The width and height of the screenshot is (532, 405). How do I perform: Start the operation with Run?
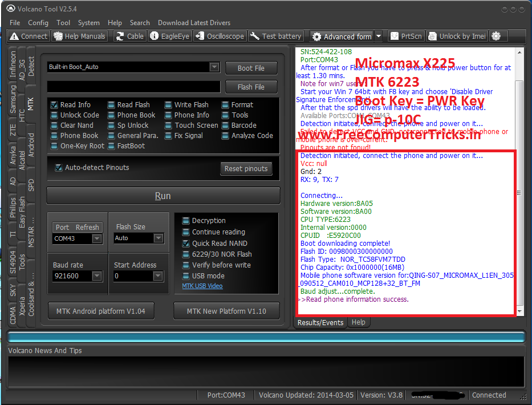[x=163, y=196]
